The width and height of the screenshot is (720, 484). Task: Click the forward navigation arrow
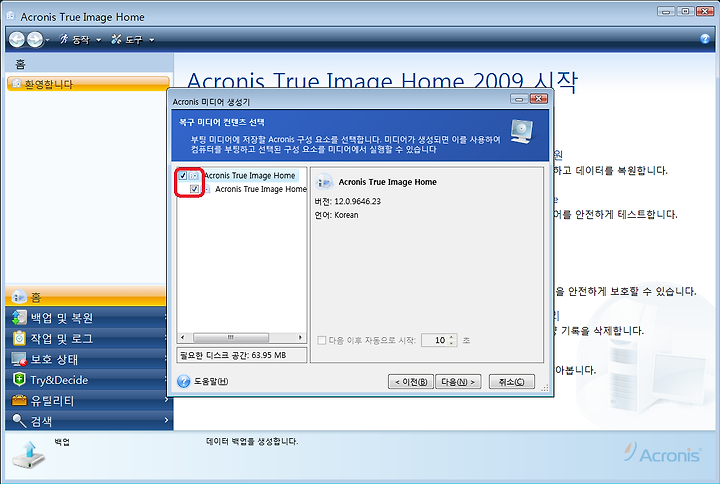tap(35, 39)
